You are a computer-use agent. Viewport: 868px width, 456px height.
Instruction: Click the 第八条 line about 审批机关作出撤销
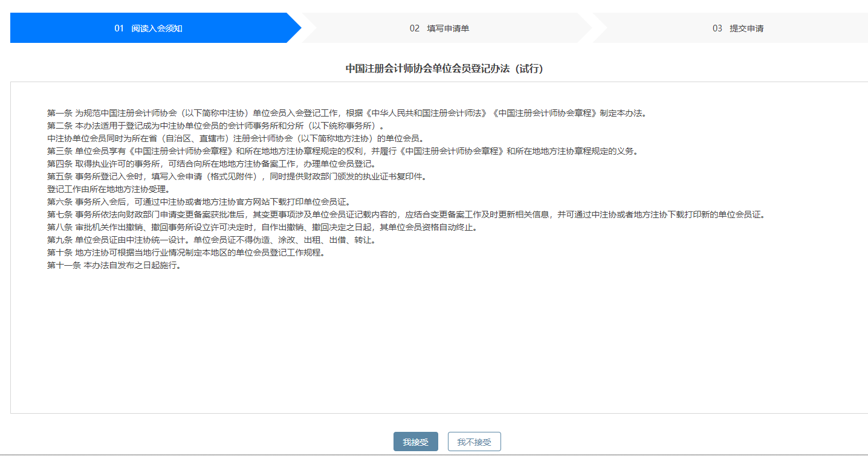[x=262, y=227]
